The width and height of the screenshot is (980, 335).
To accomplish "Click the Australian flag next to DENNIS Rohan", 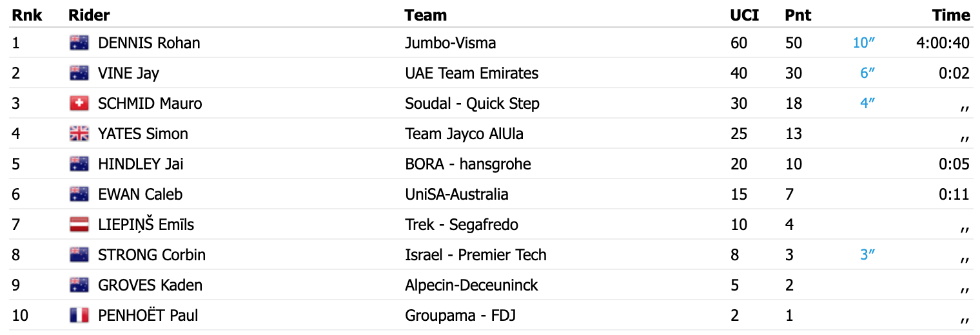I will coord(79,43).
